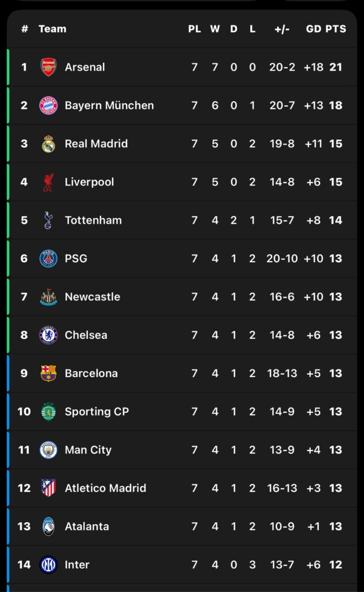Click the Newcastle club crest
Viewport: 364px width, 592px height.
tap(49, 297)
